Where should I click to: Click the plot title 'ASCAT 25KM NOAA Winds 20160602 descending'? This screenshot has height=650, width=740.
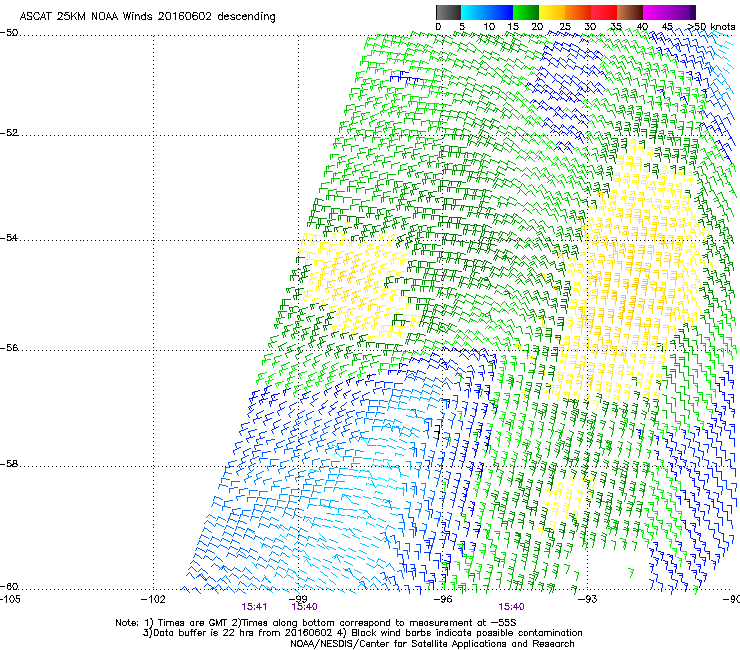coord(147,17)
